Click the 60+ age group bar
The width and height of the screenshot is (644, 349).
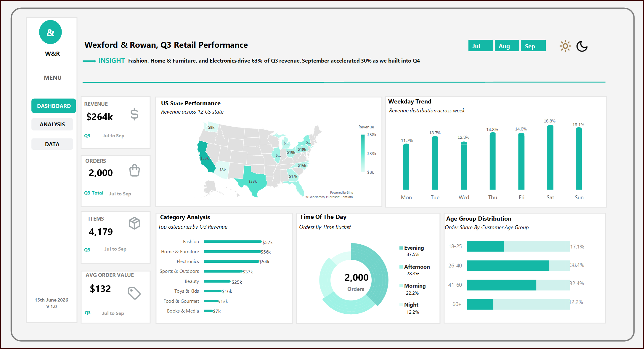(x=480, y=304)
